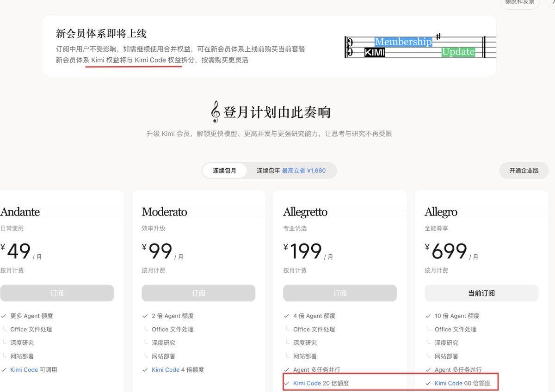Click 网站部署 in Andante plan

point(22,356)
